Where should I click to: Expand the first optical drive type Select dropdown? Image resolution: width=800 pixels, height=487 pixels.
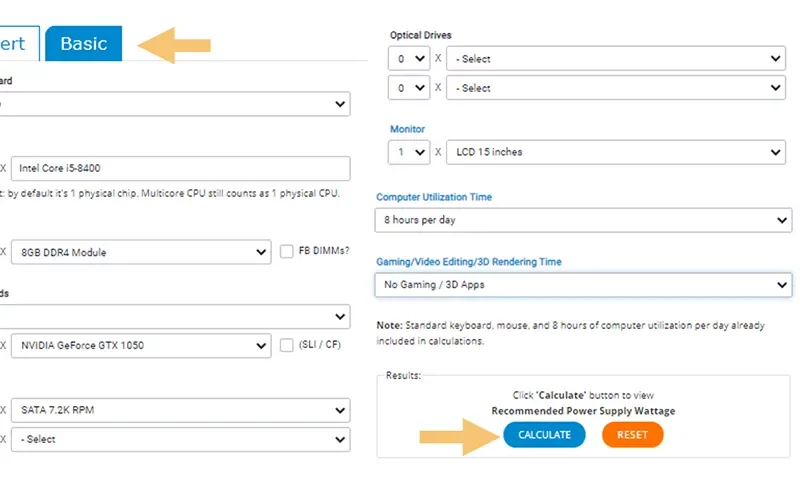[x=616, y=59]
